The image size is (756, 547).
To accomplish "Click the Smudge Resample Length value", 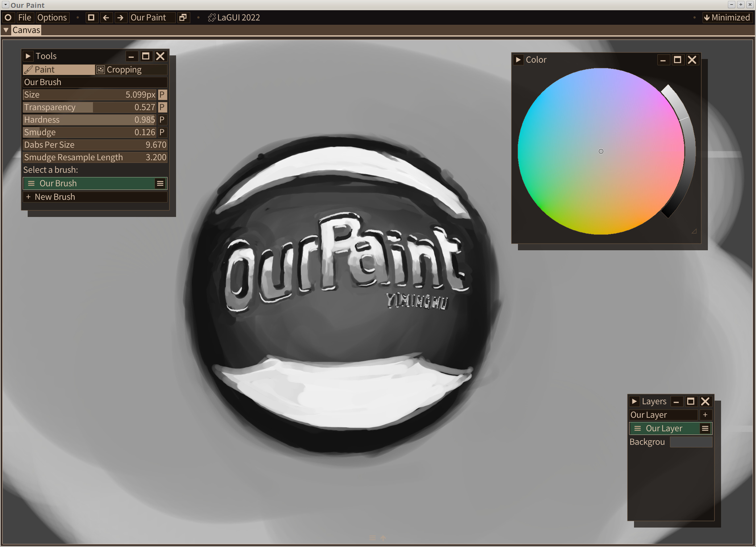I will (x=95, y=157).
